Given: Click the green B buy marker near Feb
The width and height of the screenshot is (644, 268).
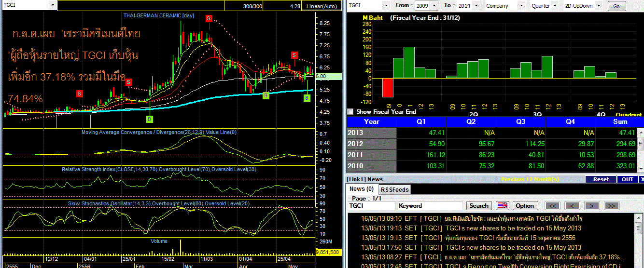Looking at the screenshot, I should [x=150, y=119].
